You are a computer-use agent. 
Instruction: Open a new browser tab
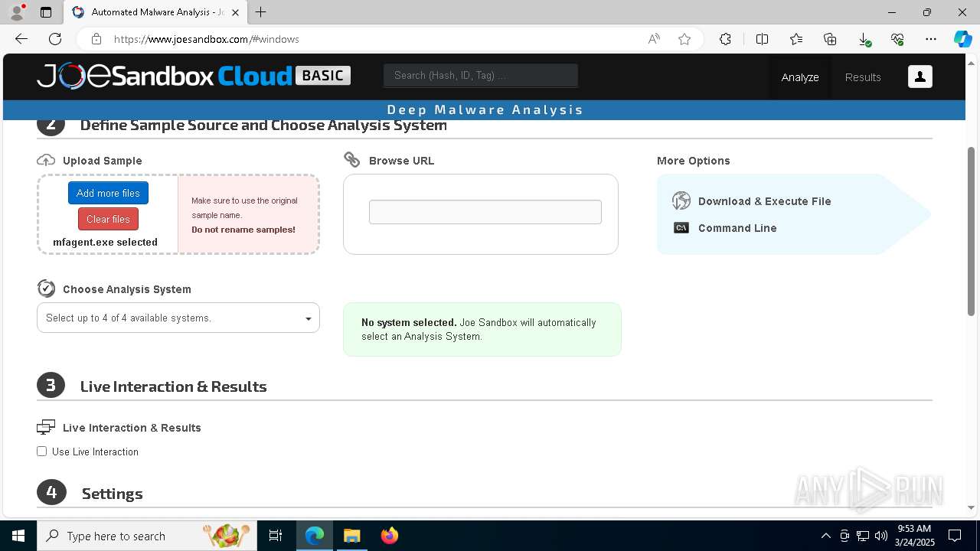pos(261,12)
